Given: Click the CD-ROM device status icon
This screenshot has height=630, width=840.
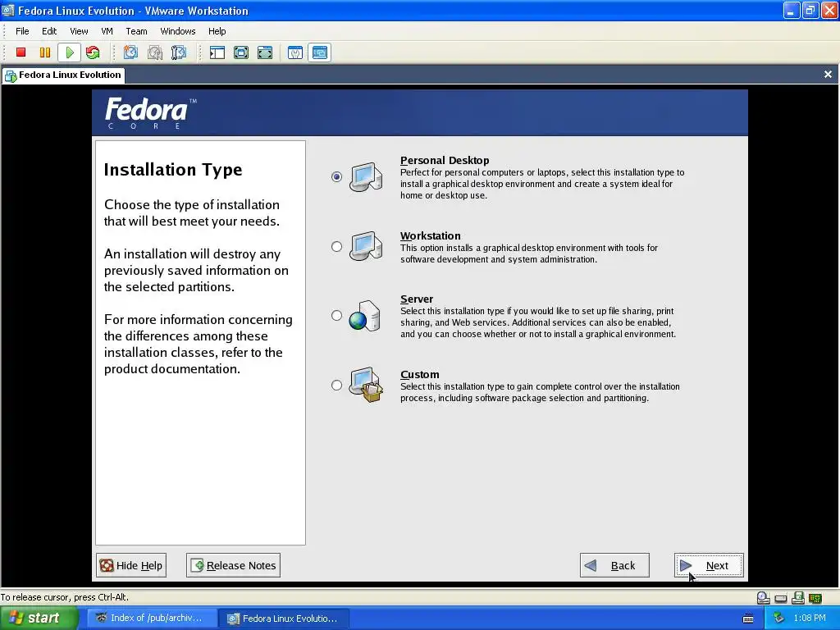Looking at the screenshot, I should point(764,598).
